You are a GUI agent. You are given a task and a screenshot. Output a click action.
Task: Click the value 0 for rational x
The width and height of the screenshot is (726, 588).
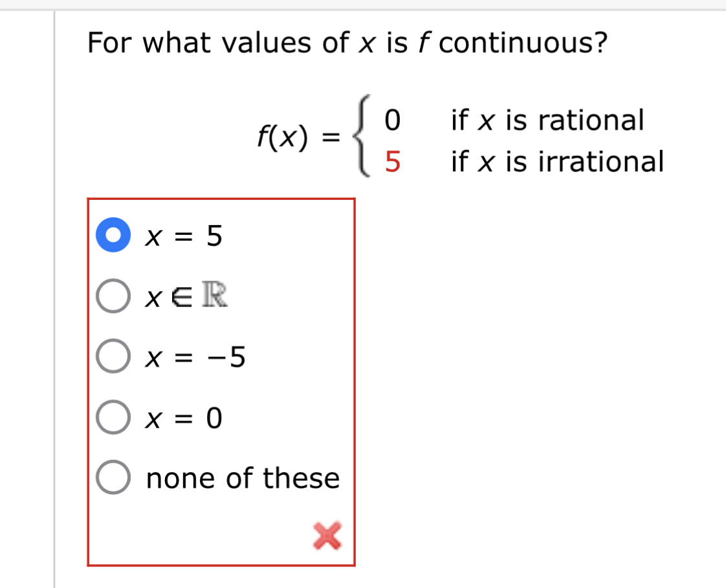(x=393, y=120)
